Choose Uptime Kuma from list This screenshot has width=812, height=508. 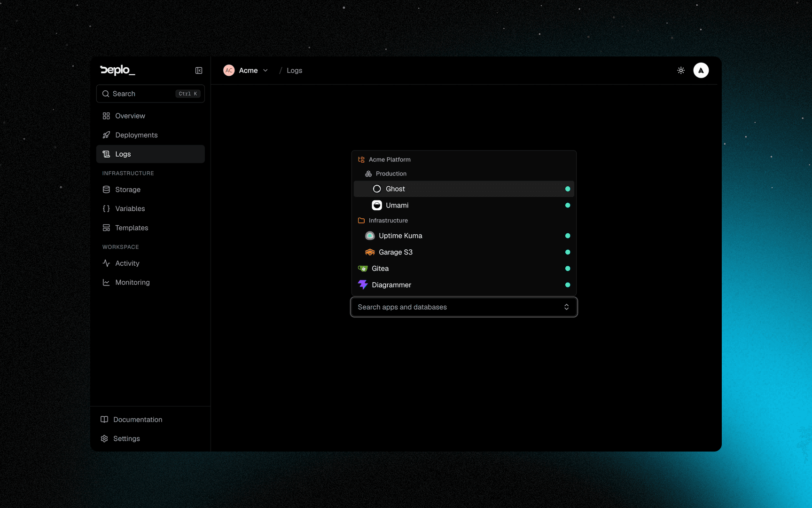(x=464, y=236)
